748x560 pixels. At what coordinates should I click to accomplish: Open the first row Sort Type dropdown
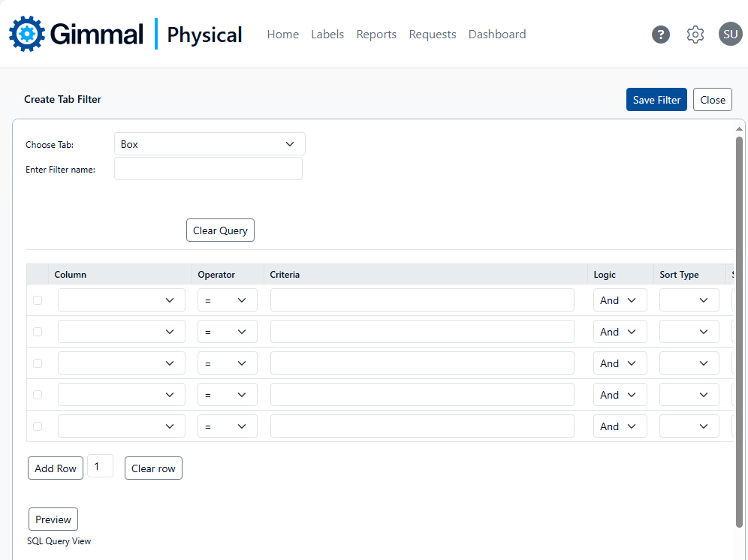click(689, 300)
